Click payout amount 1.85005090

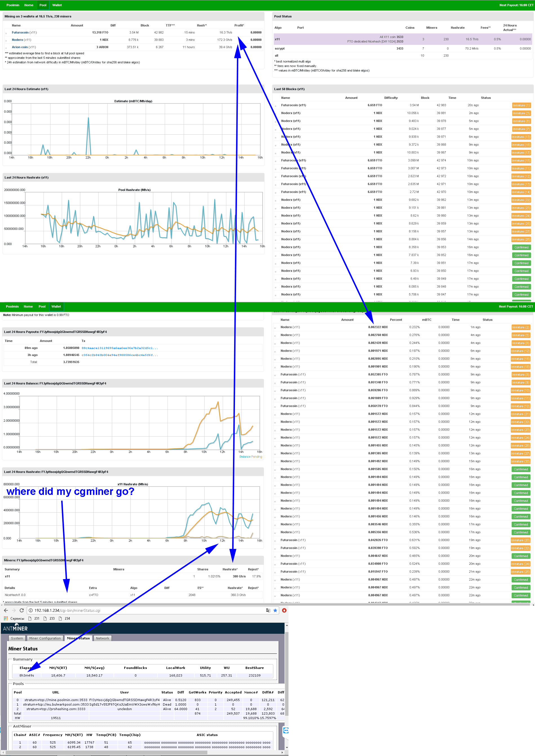coord(71,348)
